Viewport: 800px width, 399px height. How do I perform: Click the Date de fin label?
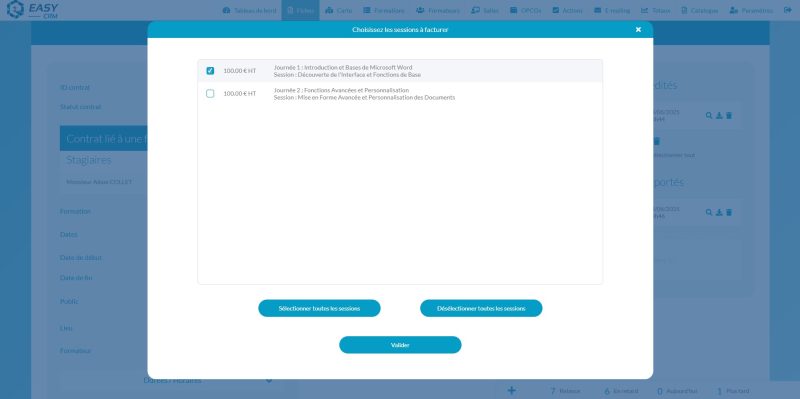point(76,278)
